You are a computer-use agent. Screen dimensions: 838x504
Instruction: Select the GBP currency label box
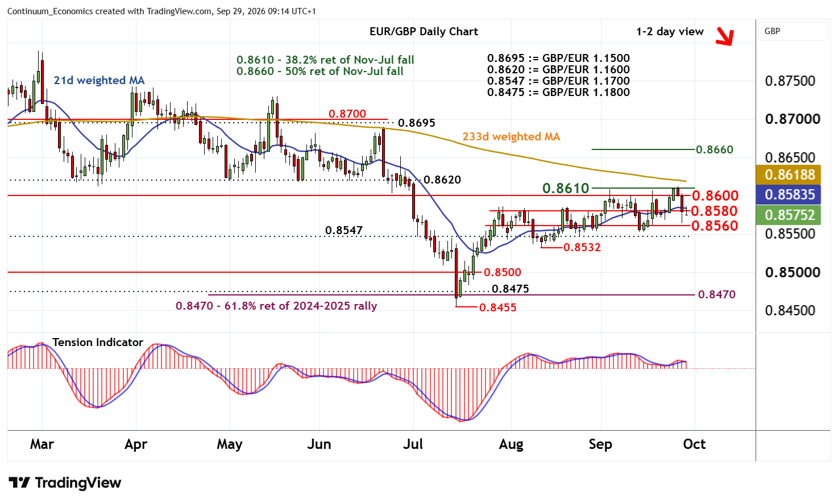(x=793, y=31)
